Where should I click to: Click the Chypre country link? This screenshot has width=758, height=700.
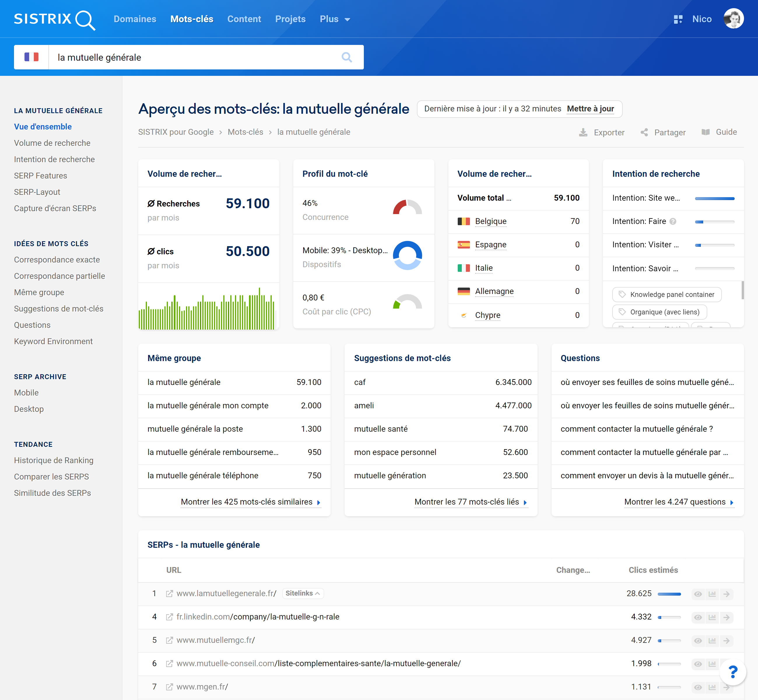click(x=488, y=315)
